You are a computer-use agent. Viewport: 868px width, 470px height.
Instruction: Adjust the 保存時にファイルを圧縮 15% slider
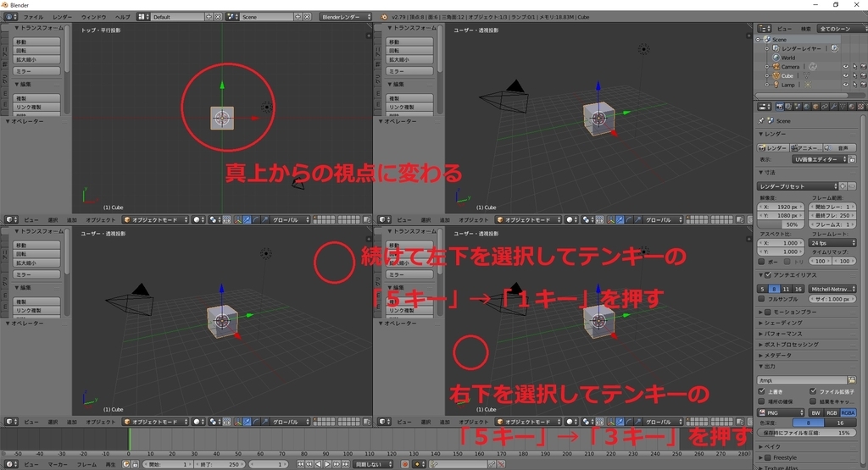pyautogui.click(x=807, y=433)
